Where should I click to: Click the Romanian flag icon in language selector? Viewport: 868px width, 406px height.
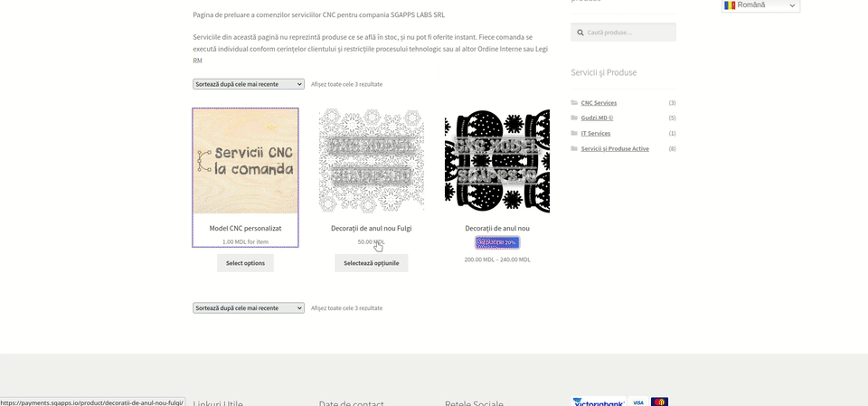[x=730, y=5]
